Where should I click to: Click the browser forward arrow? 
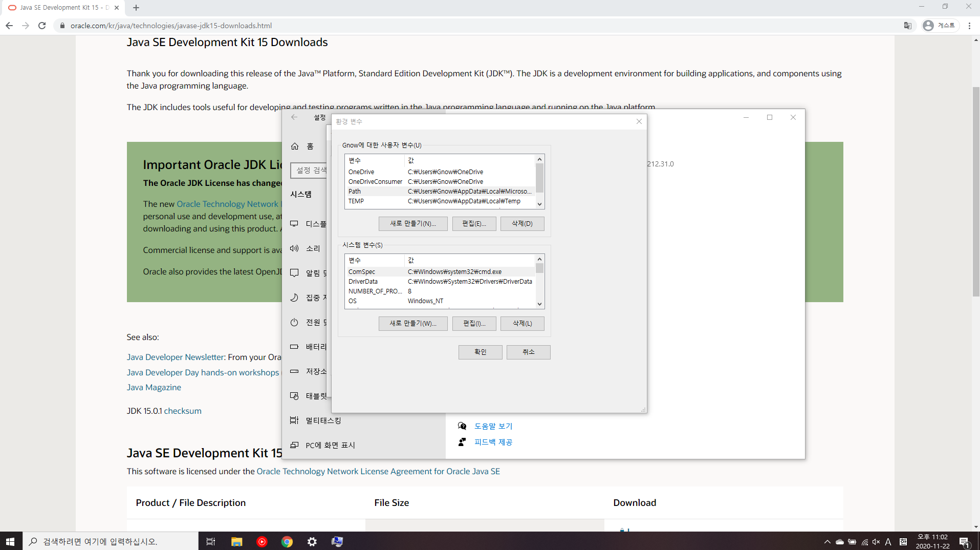26,26
